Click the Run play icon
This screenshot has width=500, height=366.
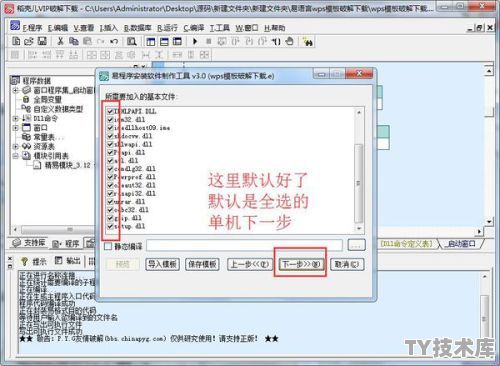coord(195,41)
